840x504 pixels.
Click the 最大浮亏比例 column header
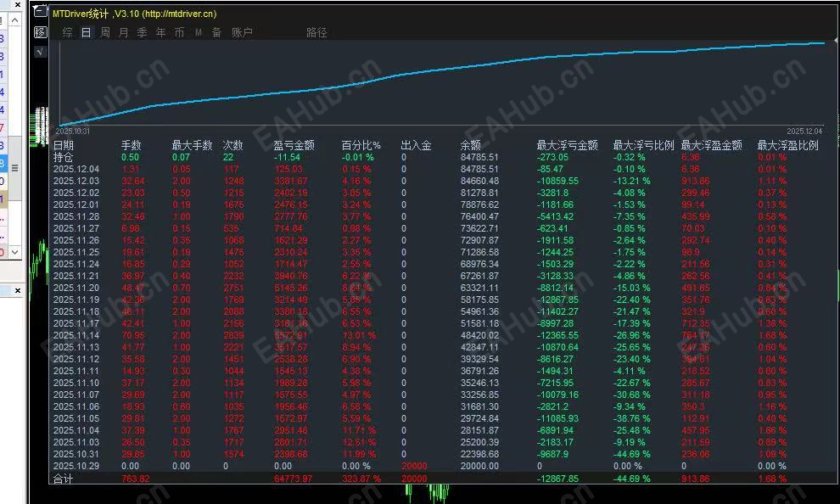point(643,145)
